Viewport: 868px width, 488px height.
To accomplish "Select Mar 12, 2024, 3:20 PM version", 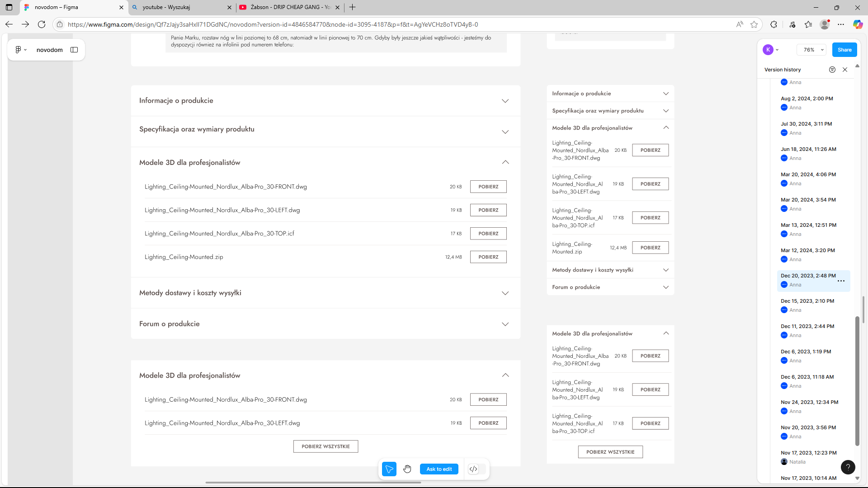I will tap(807, 250).
